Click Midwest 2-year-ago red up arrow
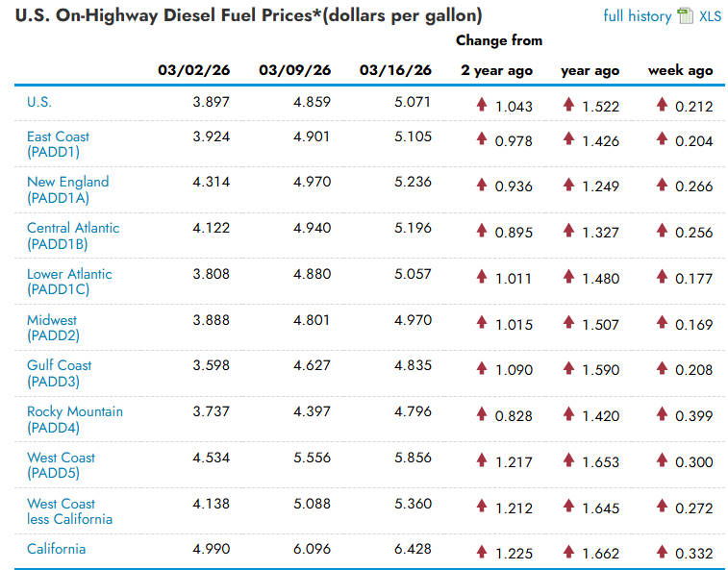728x570 pixels. tap(483, 323)
